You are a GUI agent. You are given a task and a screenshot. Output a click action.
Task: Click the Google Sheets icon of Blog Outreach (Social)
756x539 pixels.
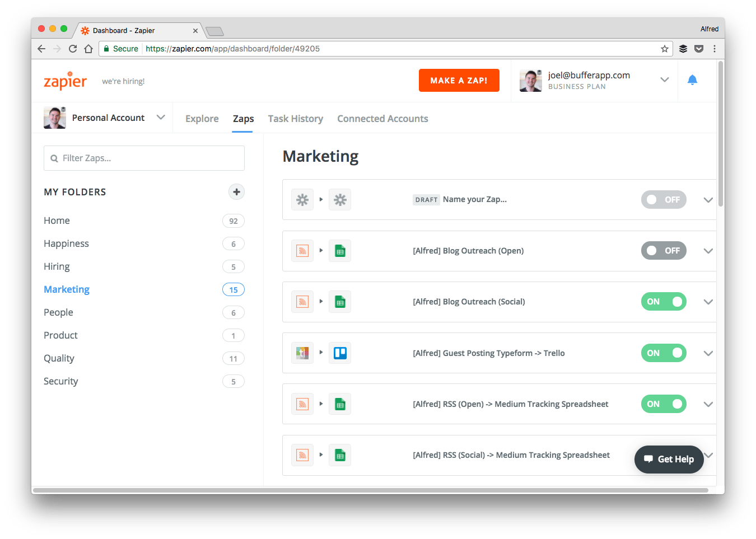pos(340,302)
